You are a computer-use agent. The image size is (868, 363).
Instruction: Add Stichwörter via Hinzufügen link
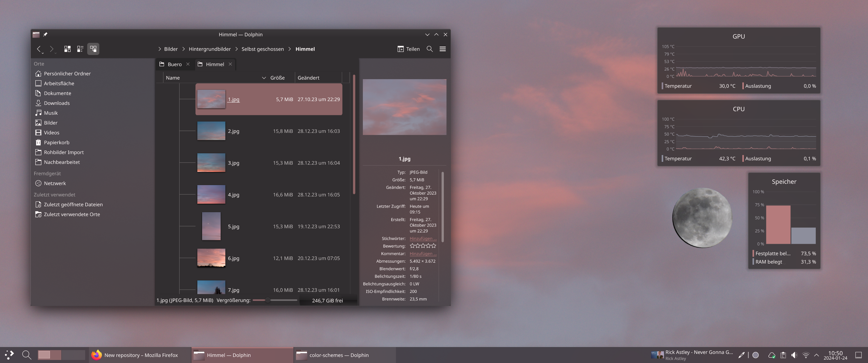[423, 238]
